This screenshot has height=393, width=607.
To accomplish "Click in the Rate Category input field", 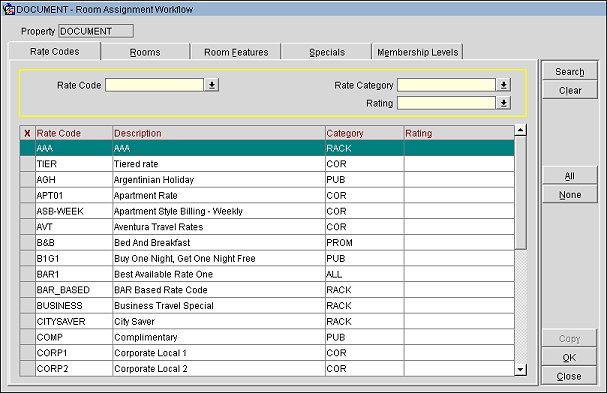I will [x=446, y=85].
